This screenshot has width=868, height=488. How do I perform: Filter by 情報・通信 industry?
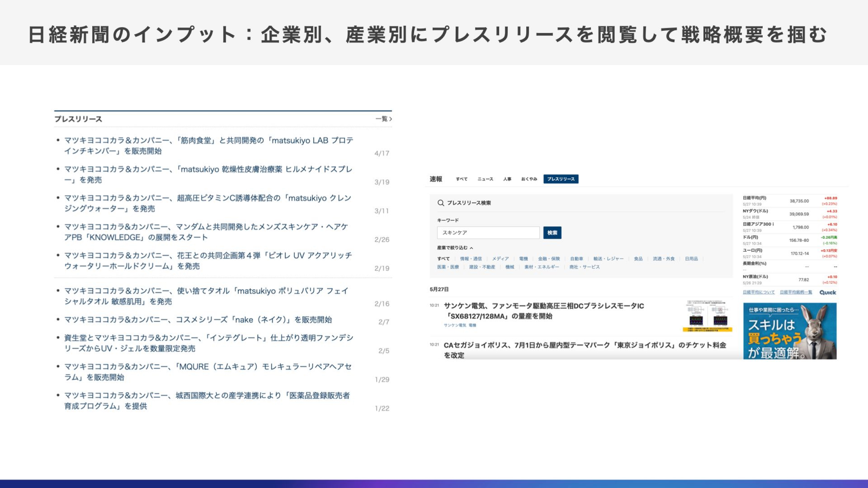click(x=471, y=259)
